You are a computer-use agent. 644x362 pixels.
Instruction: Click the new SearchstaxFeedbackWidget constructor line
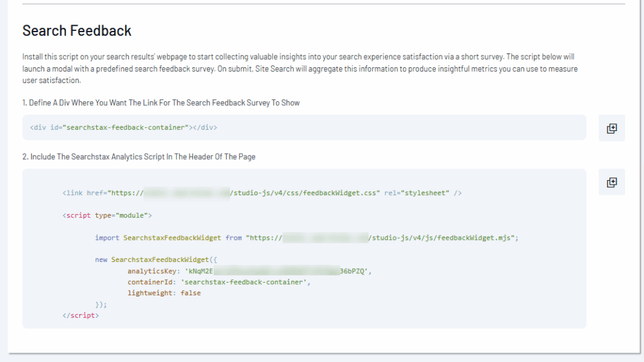click(x=156, y=259)
